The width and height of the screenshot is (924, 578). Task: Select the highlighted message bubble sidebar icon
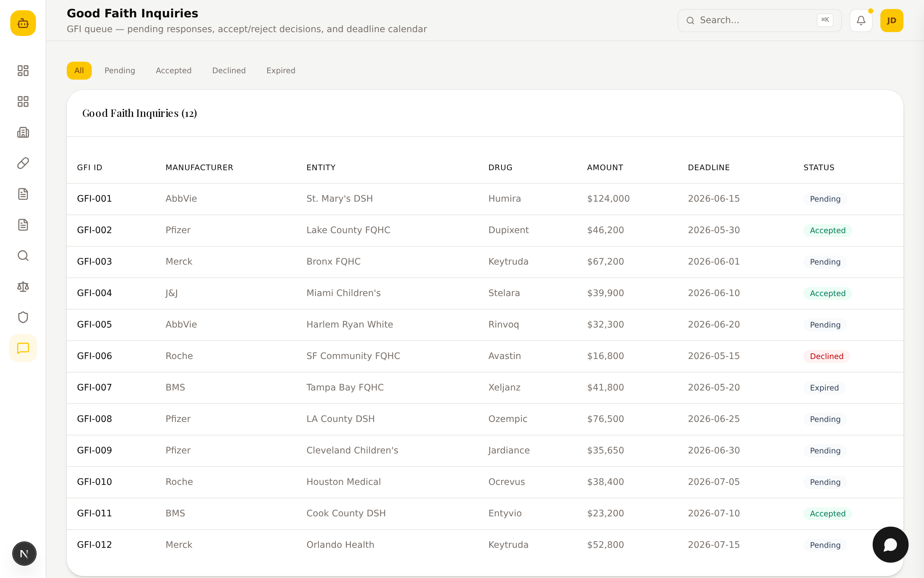click(23, 348)
